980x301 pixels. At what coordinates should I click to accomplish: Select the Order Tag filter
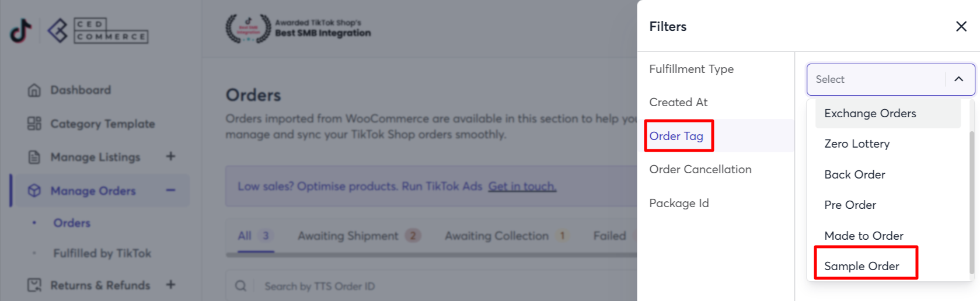(x=676, y=136)
